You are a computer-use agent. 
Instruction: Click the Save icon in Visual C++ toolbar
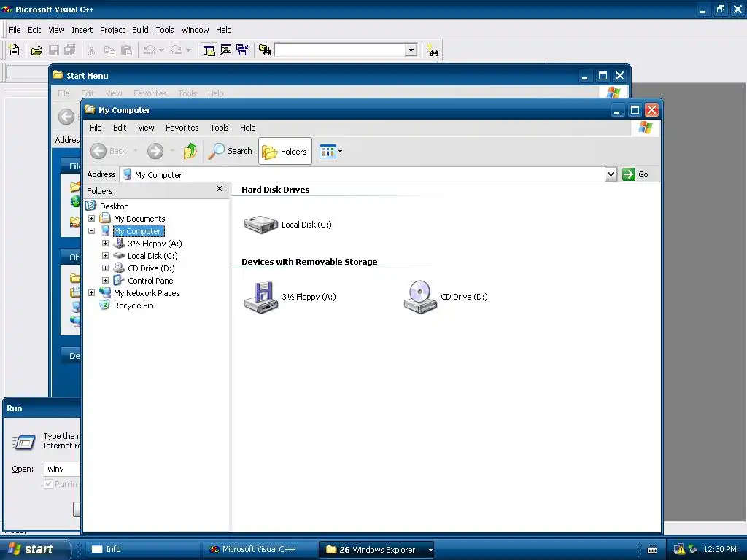(54, 50)
